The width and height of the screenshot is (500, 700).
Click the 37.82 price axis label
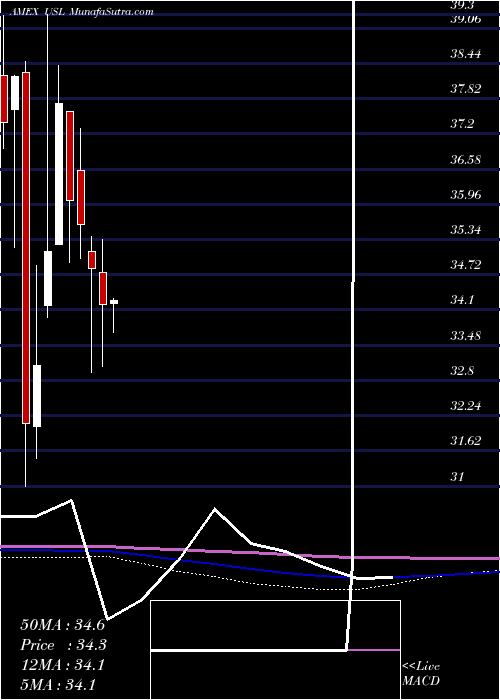[x=466, y=88]
